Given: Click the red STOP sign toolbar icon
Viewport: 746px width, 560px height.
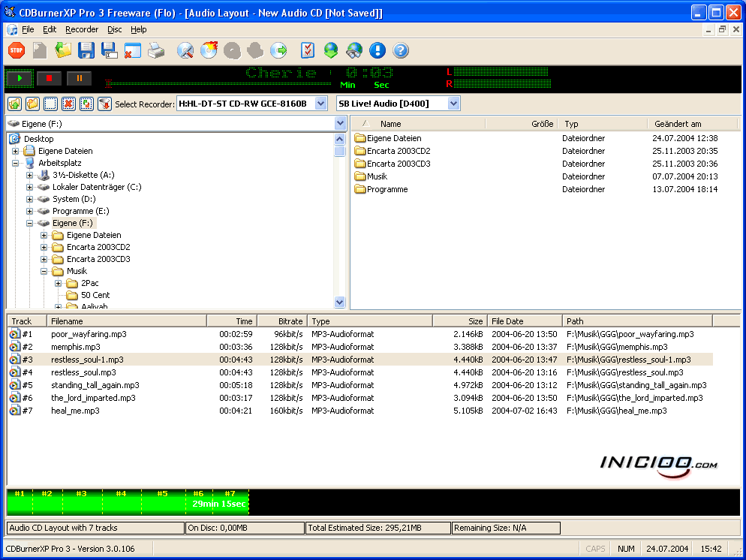Looking at the screenshot, I should (17, 50).
